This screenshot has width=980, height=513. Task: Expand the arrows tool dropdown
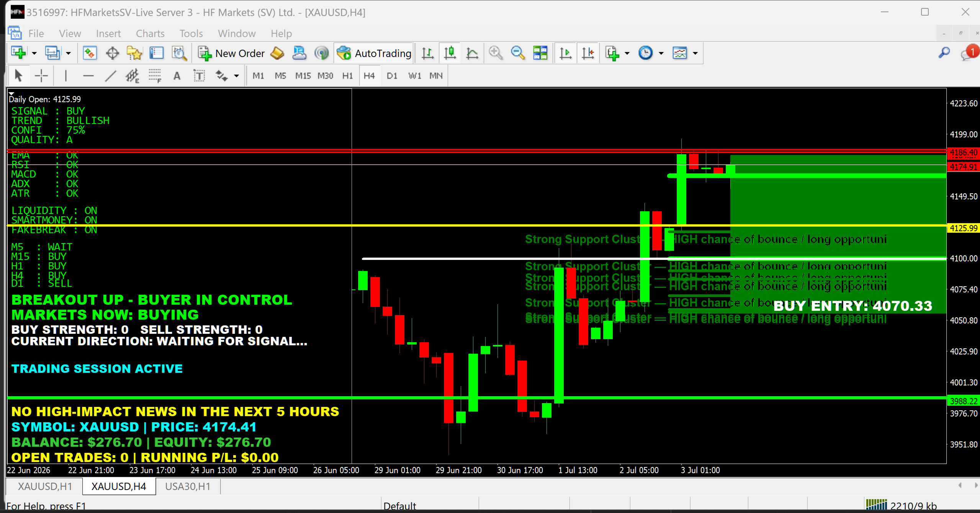(237, 76)
